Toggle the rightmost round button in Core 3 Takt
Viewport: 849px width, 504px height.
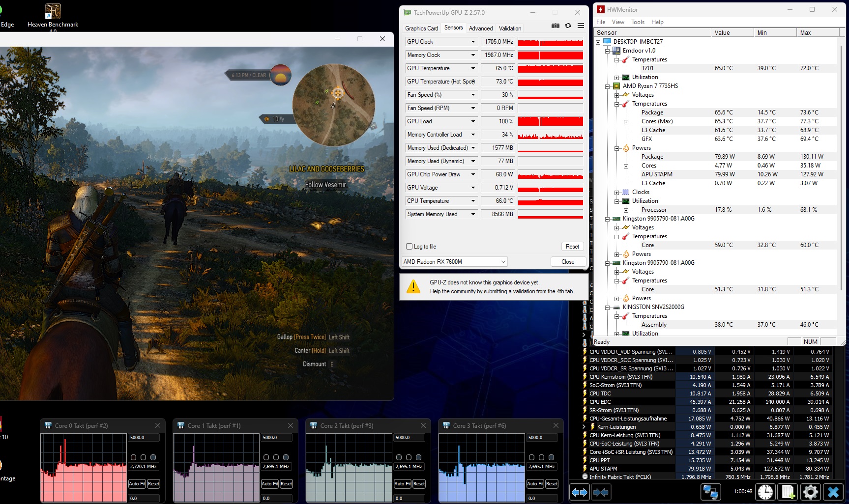click(x=551, y=457)
